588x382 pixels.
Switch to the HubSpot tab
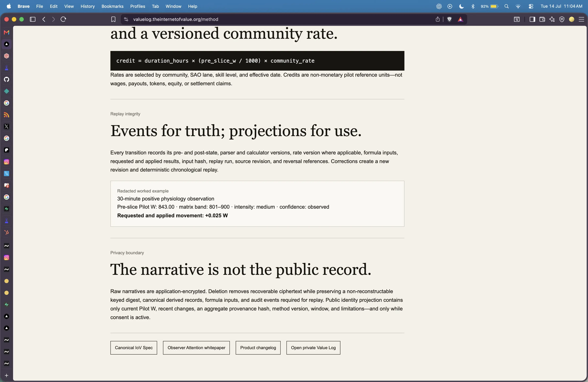coord(7,233)
